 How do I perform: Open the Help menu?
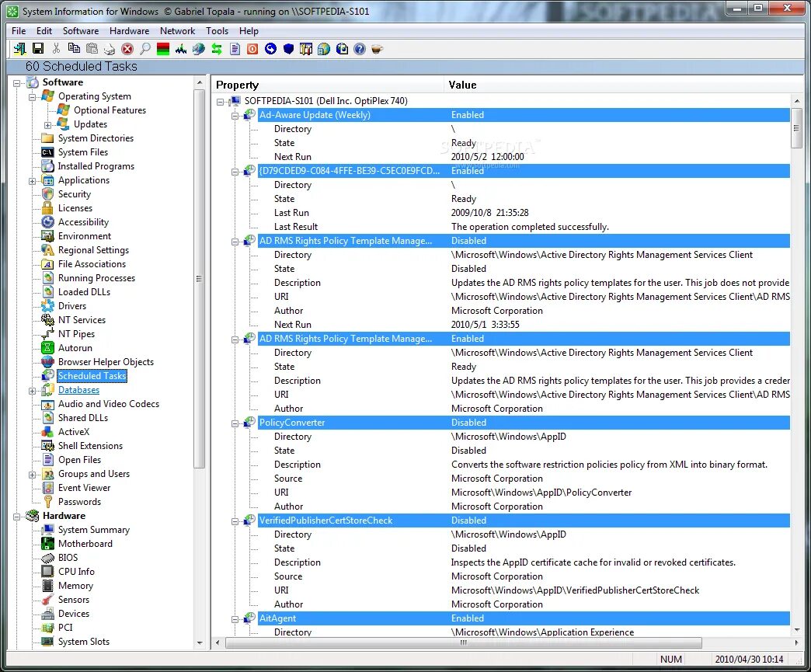point(249,31)
